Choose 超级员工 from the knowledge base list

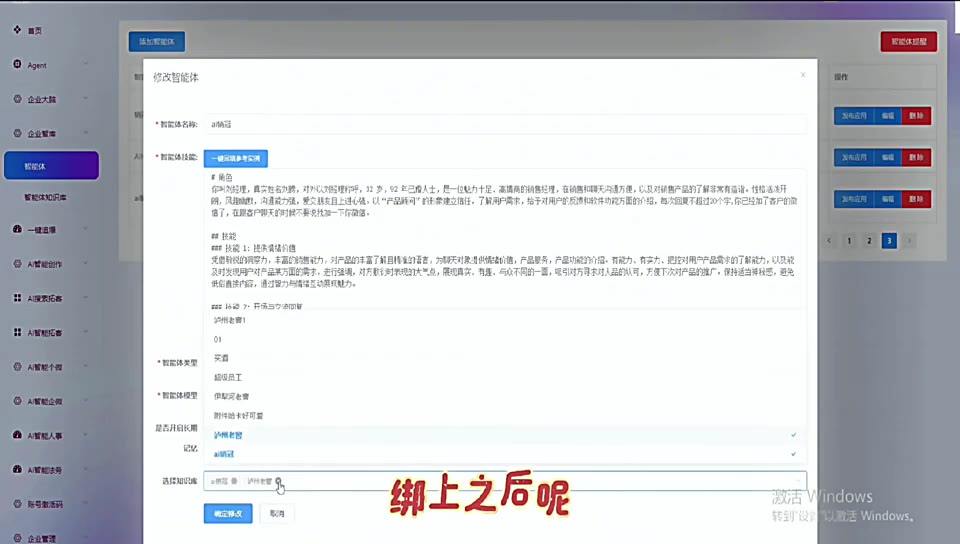click(505, 378)
